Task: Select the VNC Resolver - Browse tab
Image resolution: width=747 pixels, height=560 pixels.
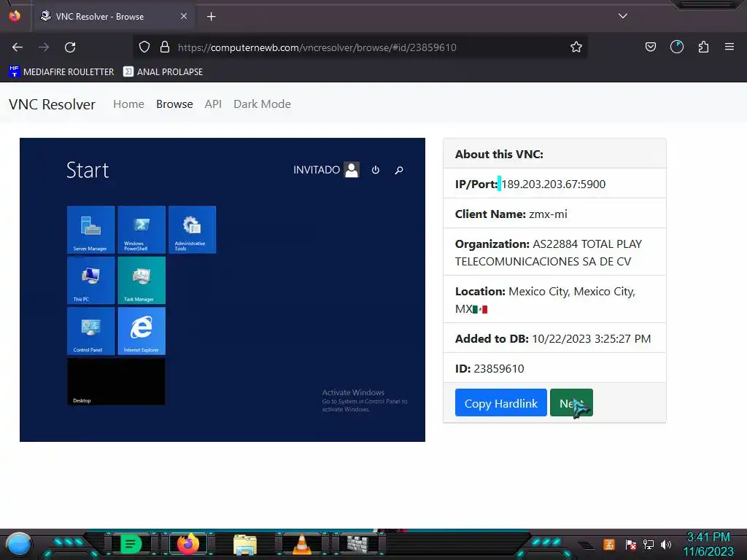Action: pos(113,16)
